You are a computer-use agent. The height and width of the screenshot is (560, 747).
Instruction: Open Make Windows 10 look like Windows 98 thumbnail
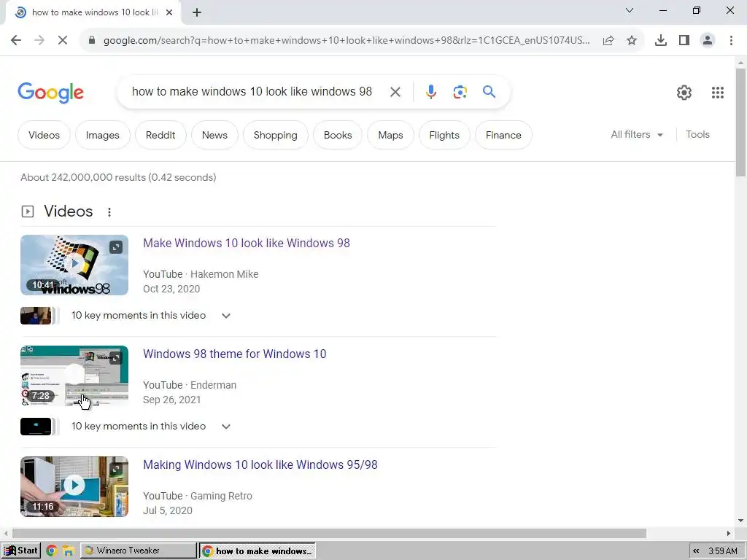(x=74, y=265)
